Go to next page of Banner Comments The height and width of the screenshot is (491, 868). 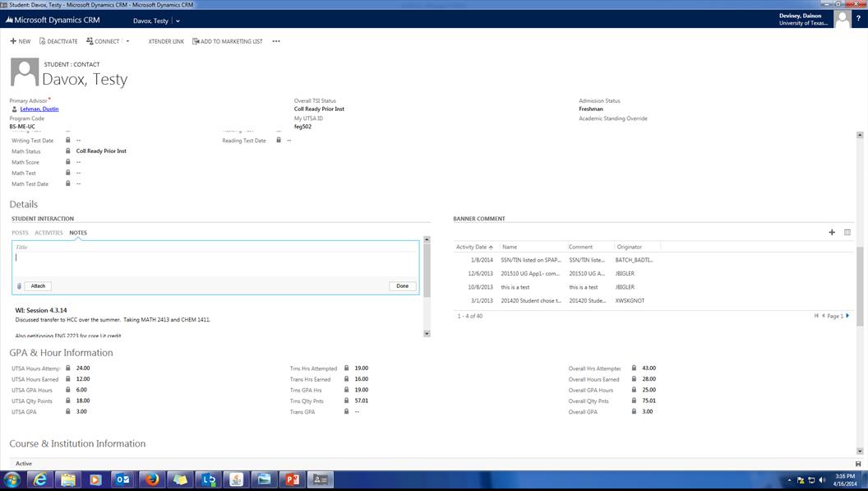(x=847, y=316)
